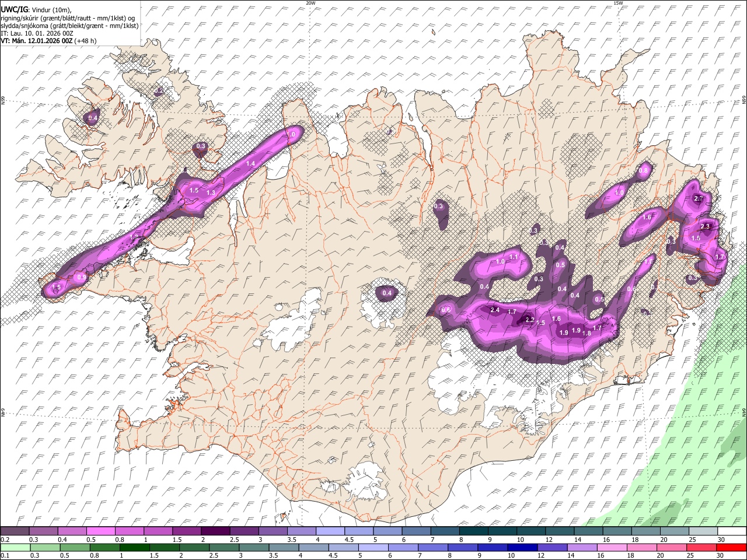Viewport: 747px width, 560px height.
Task: Click the 0.4 value in the western Westfjords
Action: tap(93, 118)
